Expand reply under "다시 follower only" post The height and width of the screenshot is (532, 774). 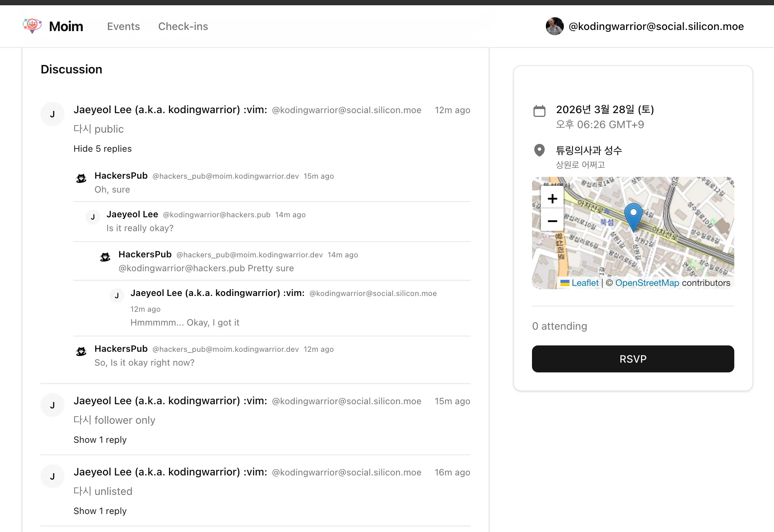coord(100,440)
